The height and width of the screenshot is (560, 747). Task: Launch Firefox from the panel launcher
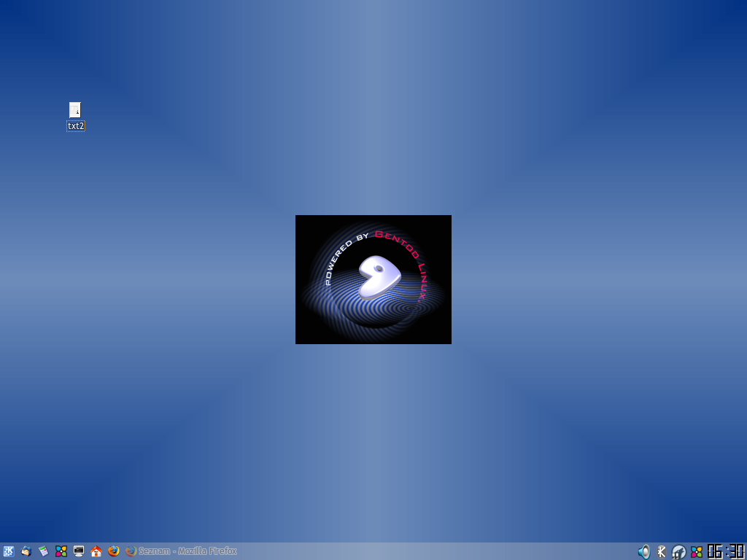(x=113, y=551)
